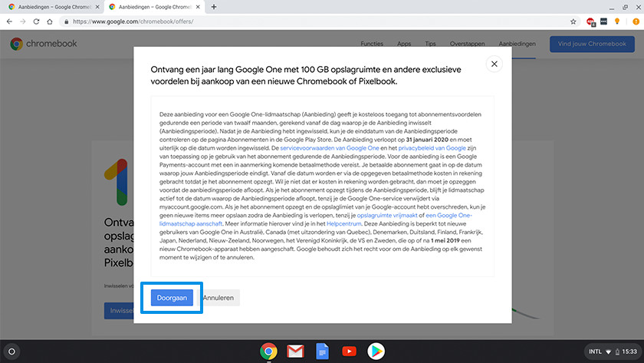
Task: Click the address bar URL
Action: point(307,21)
